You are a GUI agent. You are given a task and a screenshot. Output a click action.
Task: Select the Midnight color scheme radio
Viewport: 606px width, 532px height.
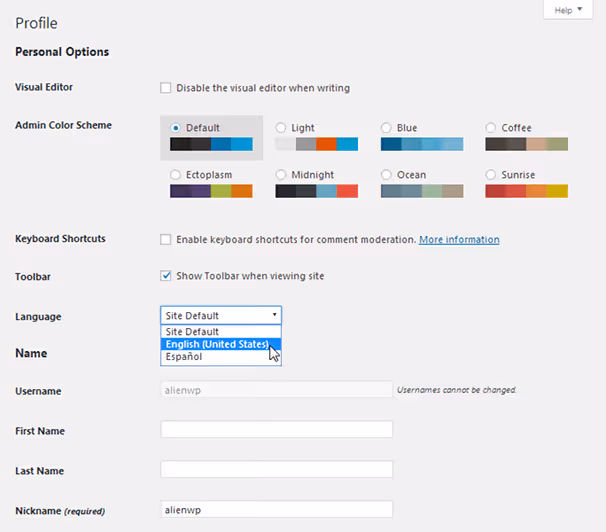tap(281, 175)
